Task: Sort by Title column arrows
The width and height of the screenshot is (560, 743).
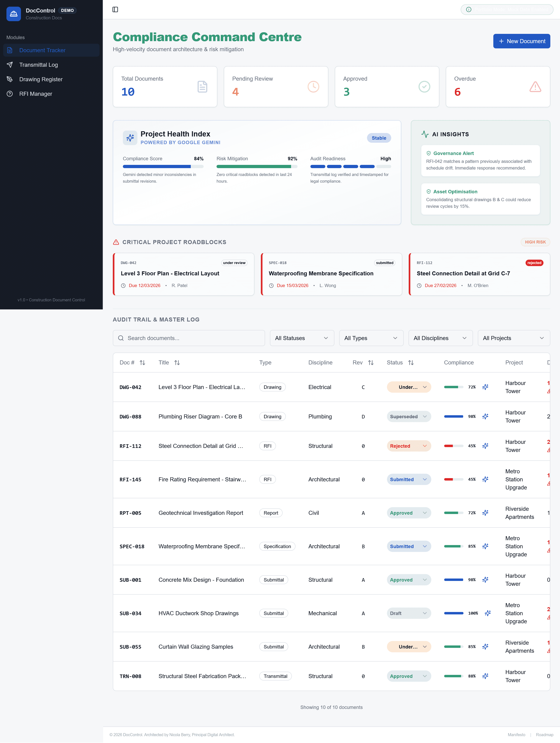Action: point(177,362)
